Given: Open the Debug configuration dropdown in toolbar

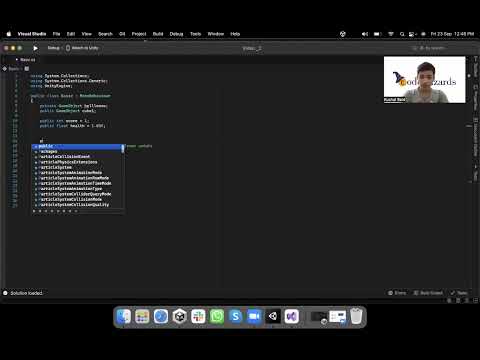Looking at the screenshot, I should coord(54,48).
